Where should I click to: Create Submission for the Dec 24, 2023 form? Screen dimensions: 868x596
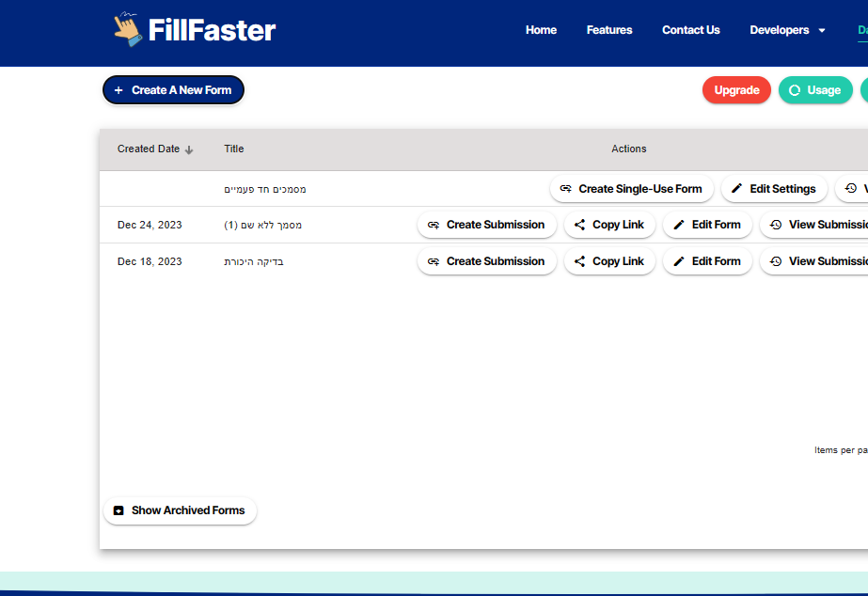click(x=486, y=225)
